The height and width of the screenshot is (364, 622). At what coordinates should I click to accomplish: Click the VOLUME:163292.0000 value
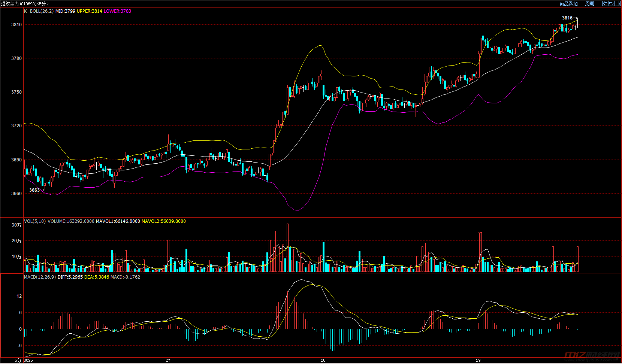click(71, 221)
